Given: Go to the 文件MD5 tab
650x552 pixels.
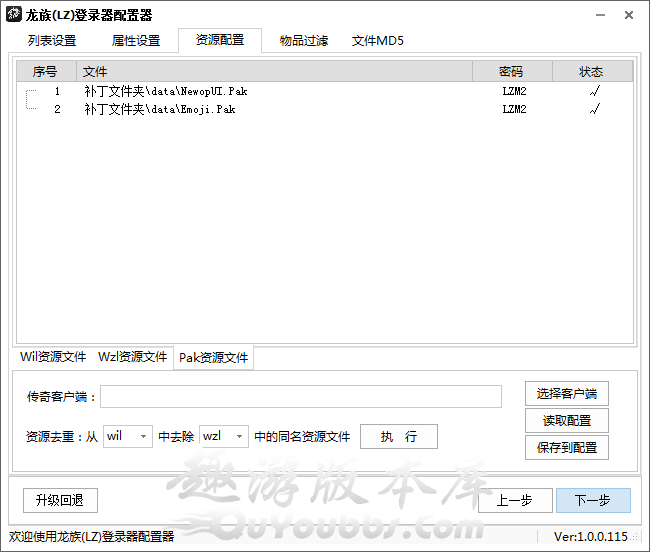Looking at the screenshot, I should [378, 41].
